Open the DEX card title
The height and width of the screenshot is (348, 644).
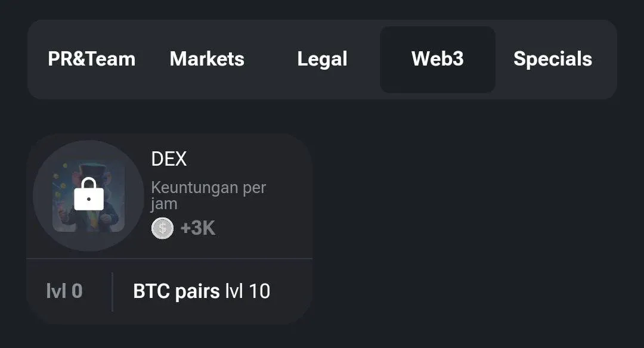(169, 159)
